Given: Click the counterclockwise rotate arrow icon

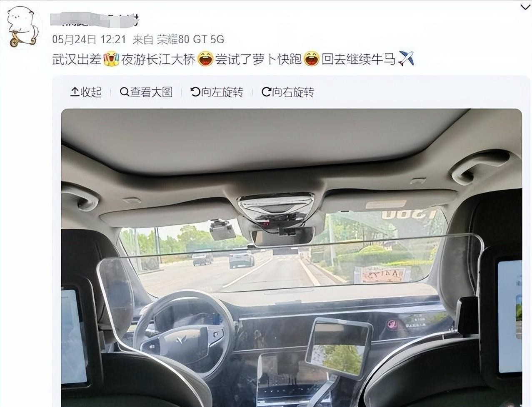Looking at the screenshot, I should [195, 92].
